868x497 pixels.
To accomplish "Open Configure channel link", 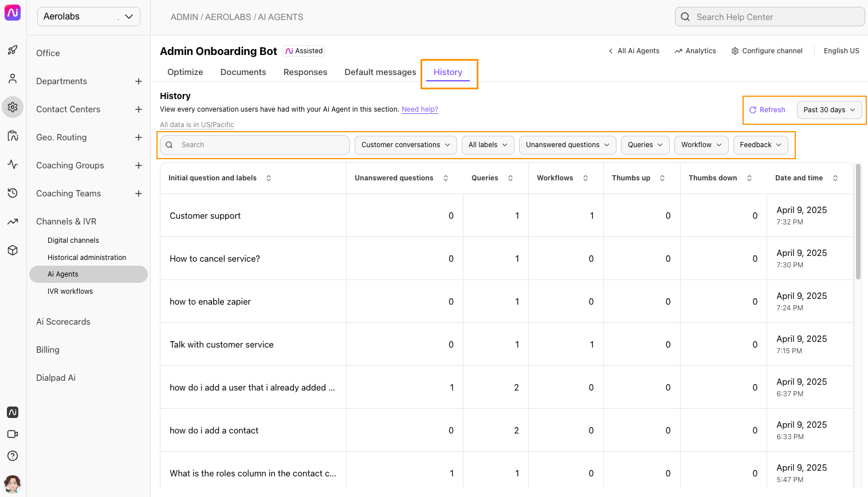I will click(x=767, y=51).
